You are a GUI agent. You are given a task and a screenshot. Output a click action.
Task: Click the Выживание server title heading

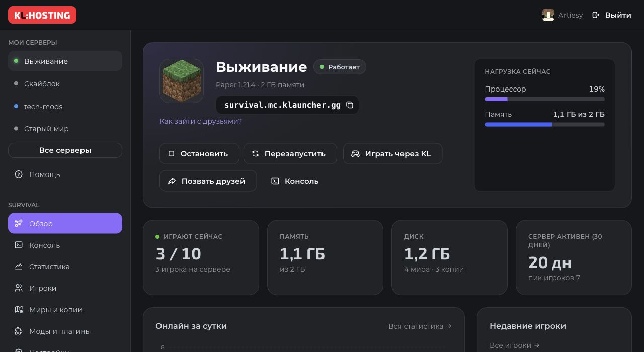tap(261, 67)
